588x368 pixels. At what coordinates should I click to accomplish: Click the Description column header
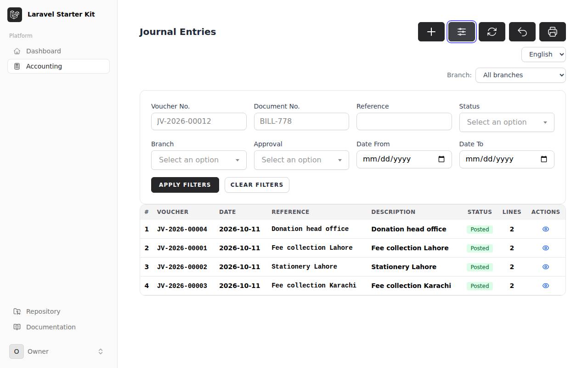[x=393, y=212]
